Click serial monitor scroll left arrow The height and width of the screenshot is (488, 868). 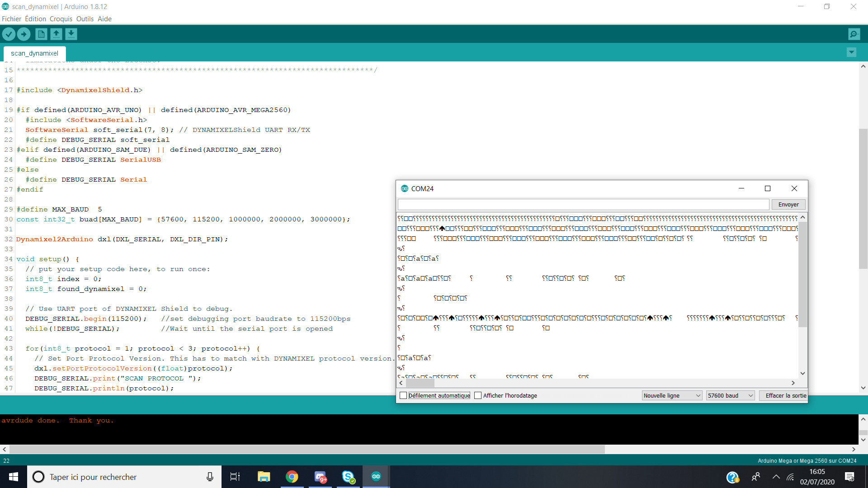coord(401,383)
